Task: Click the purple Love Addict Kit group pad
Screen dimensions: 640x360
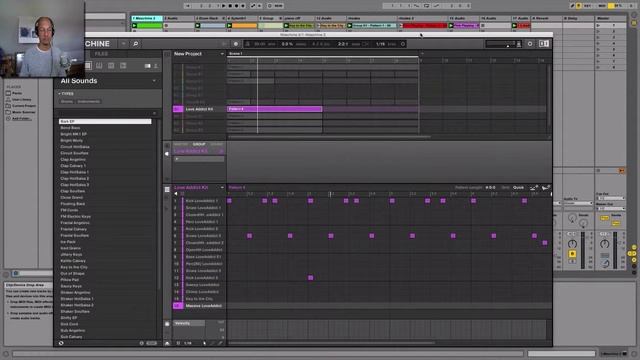Action: coord(178,109)
